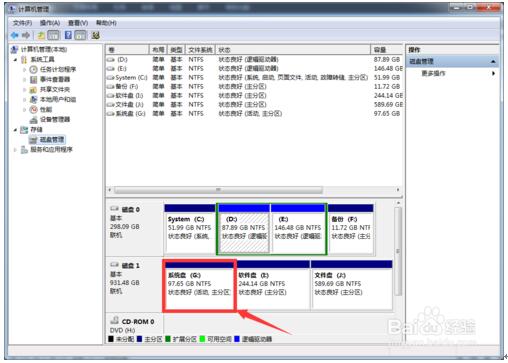Image resolution: width=508 pixels, height=363 pixels.
Task: Toggle the Show/Hide Console Tree toolbar icon
Action: (x=53, y=35)
